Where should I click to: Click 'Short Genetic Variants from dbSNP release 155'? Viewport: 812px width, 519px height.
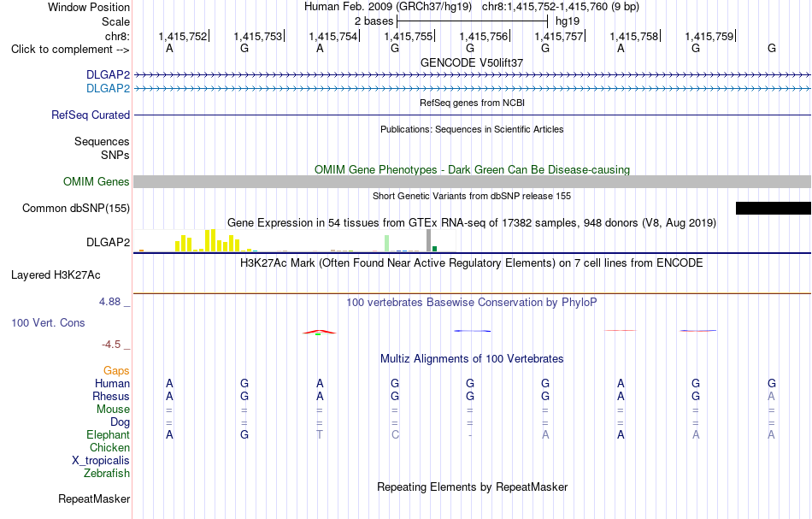(472, 196)
